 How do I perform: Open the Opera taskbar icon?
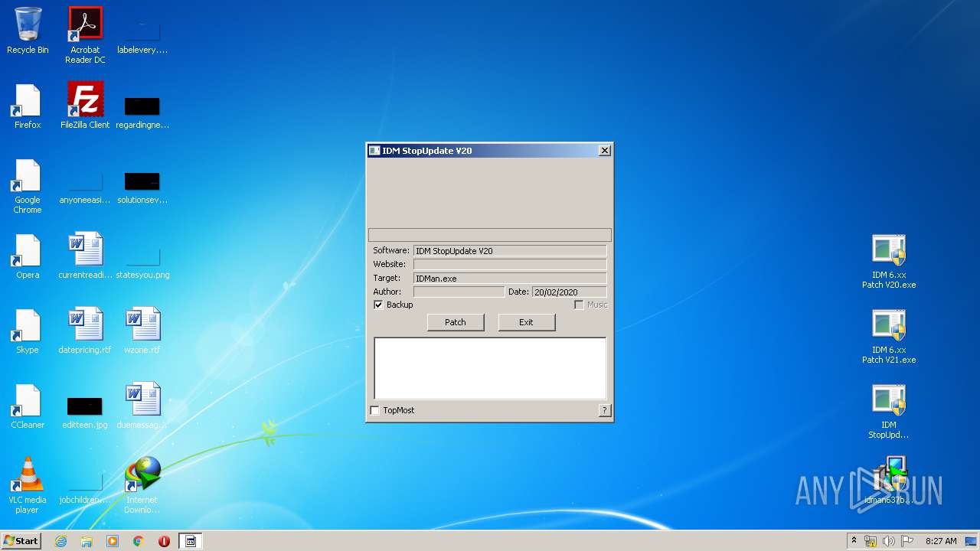pyautogui.click(x=164, y=541)
